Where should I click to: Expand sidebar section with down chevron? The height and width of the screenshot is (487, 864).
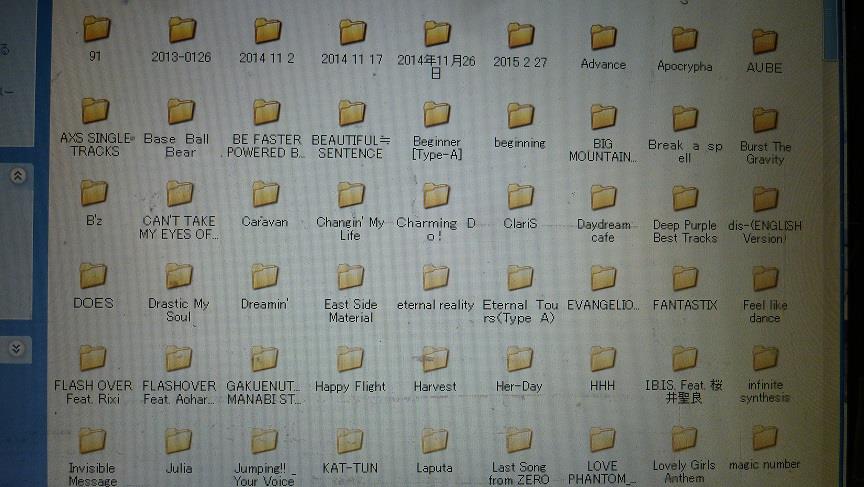(x=17, y=349)
